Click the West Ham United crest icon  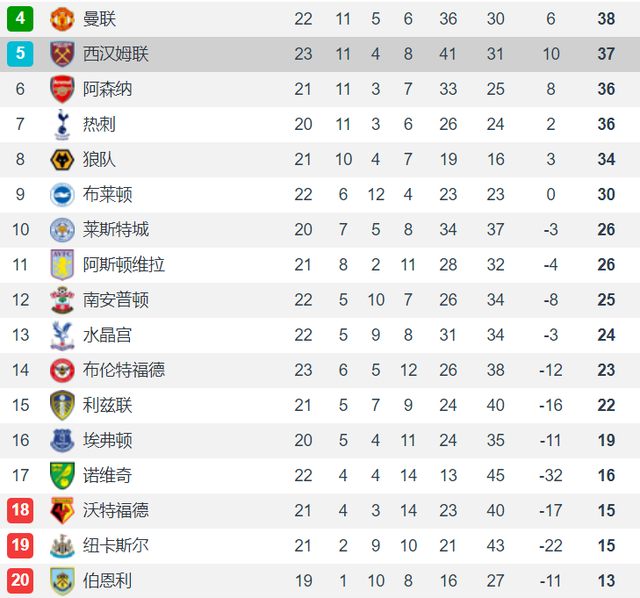coord(62,54)
